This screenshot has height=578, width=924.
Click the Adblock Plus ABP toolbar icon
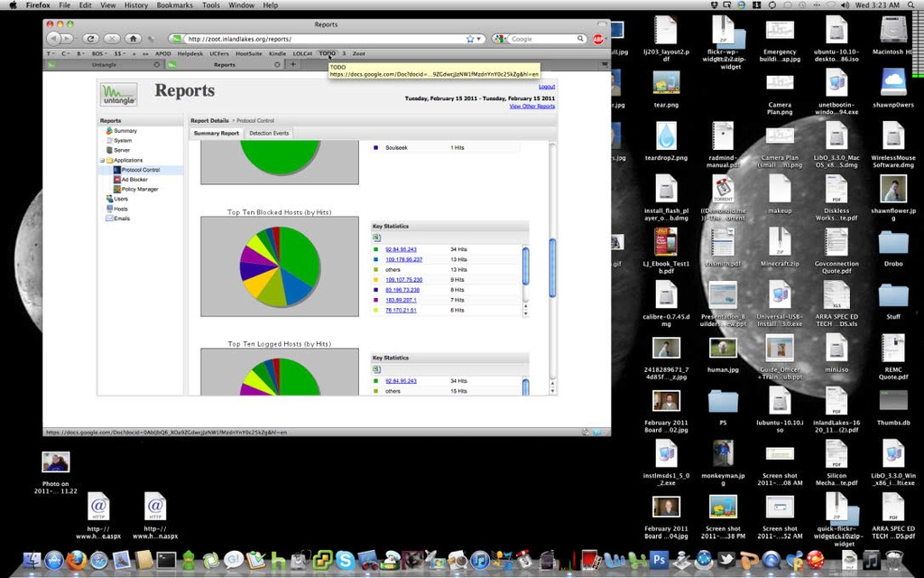[598, 39]
